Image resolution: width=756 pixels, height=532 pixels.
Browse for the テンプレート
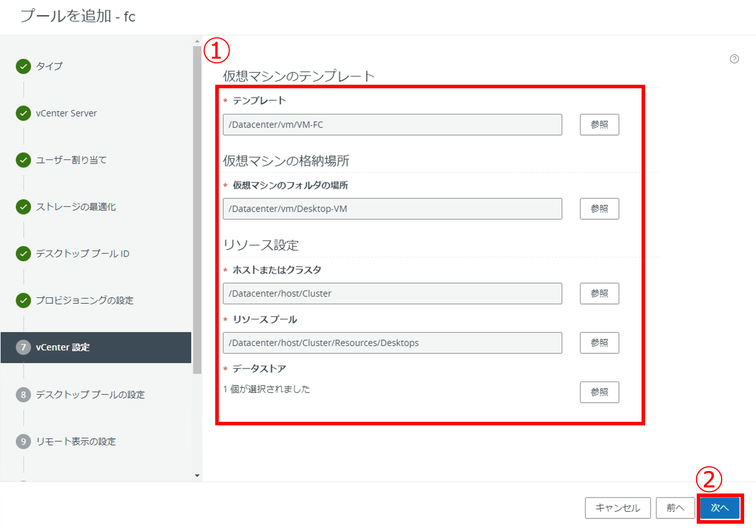coord(599,125)
